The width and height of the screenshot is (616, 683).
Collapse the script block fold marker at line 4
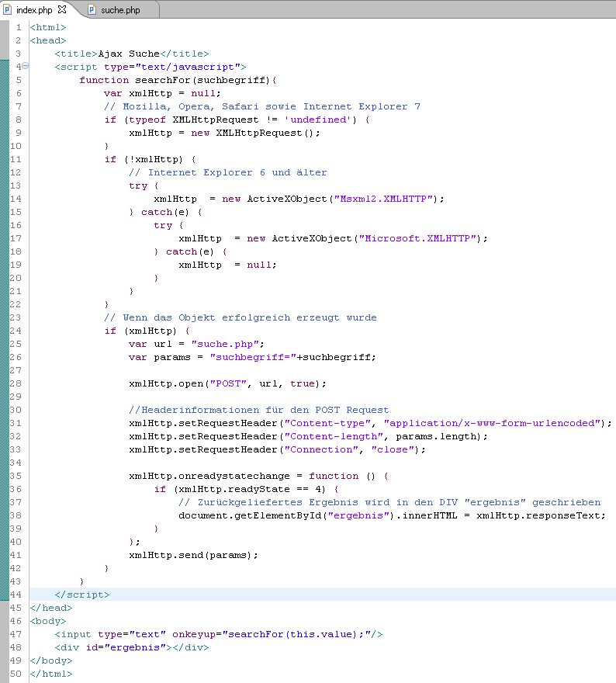pyautogui.click(x=26, y=66)
